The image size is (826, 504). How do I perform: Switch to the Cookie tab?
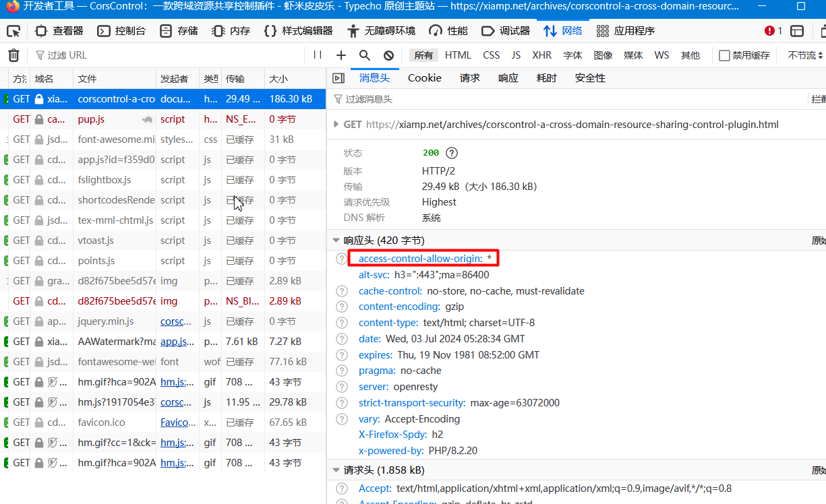click(424, 77)
